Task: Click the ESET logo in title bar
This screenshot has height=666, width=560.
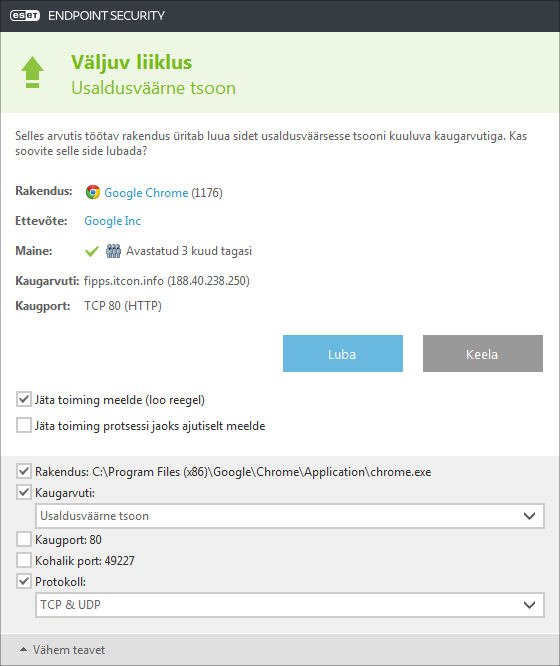Action: point(25,16)
